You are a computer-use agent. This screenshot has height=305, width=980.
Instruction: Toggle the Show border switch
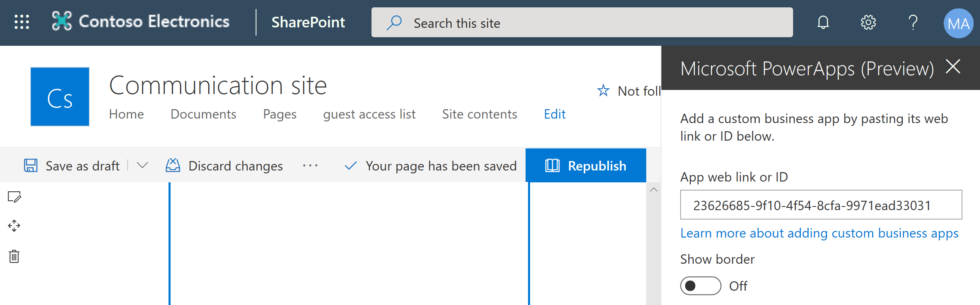point(700,286)
